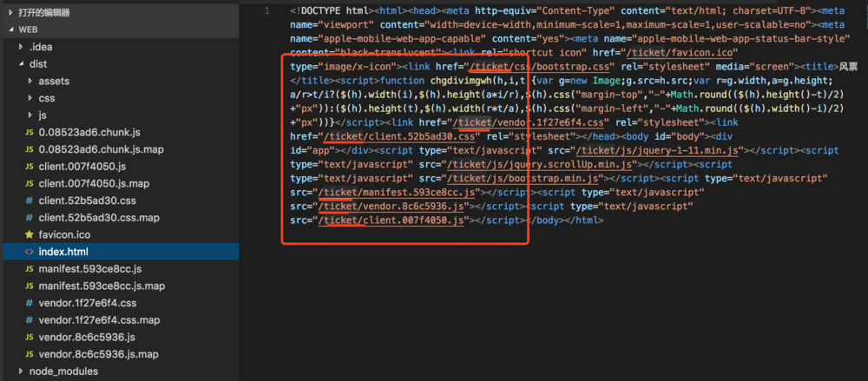
Task: Collapse the WEB root folder
Action: 10,30
